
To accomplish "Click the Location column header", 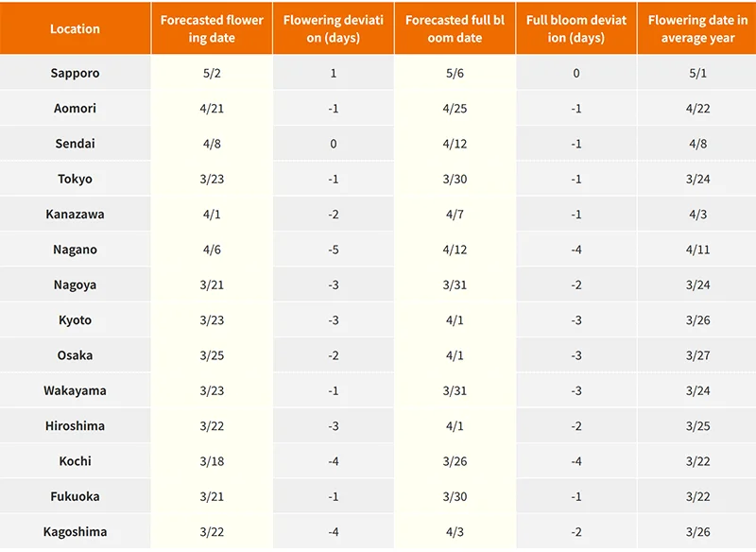I will tap(75, 29).
